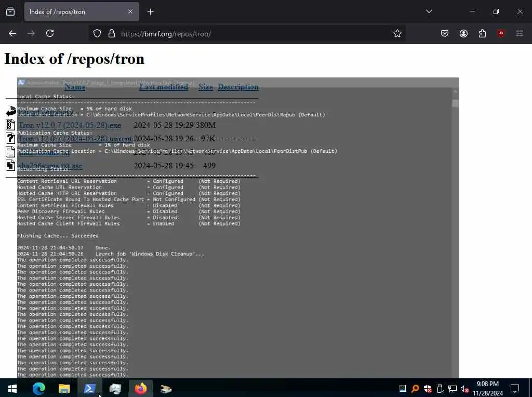Image resolution: width=532 pixels, height=397 pixels.
Task: Save the page to Pocket
Action: (x=445, y=33)
